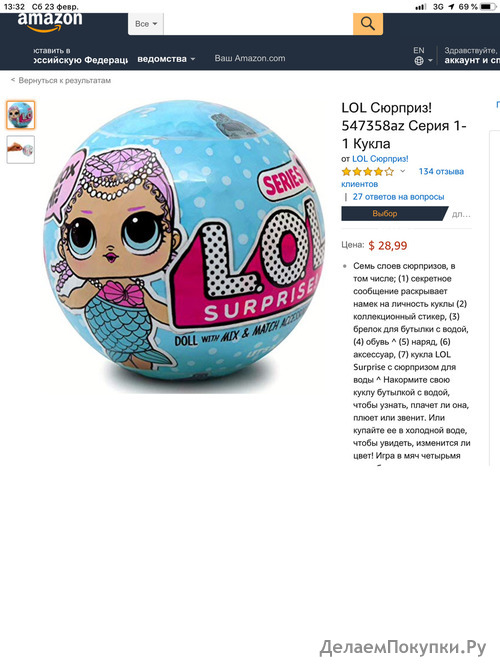Open the 27 ответов на вопросы link

[x=398, y=197]
